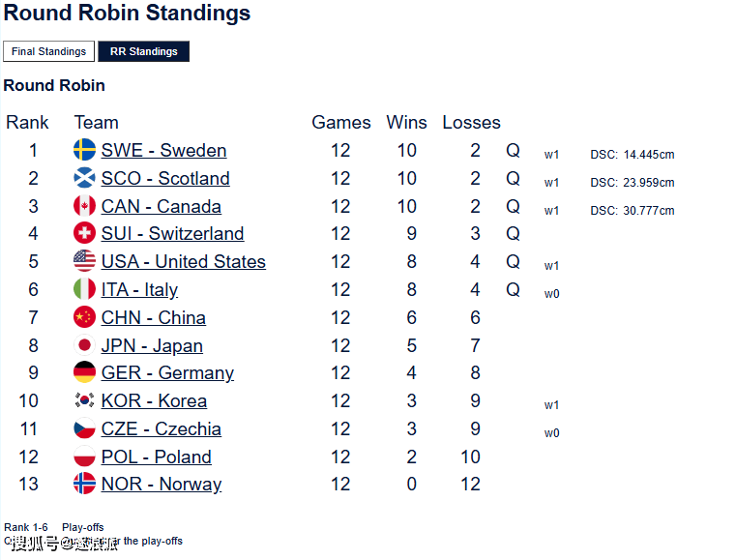736x560 pixels.
Task: Click the United States flag icon
Action: [84, 261]
